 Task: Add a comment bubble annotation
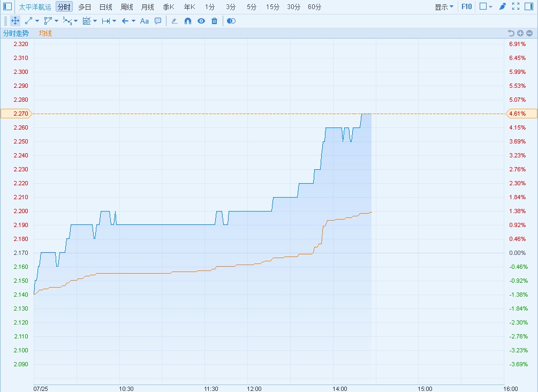click(158, 21)
